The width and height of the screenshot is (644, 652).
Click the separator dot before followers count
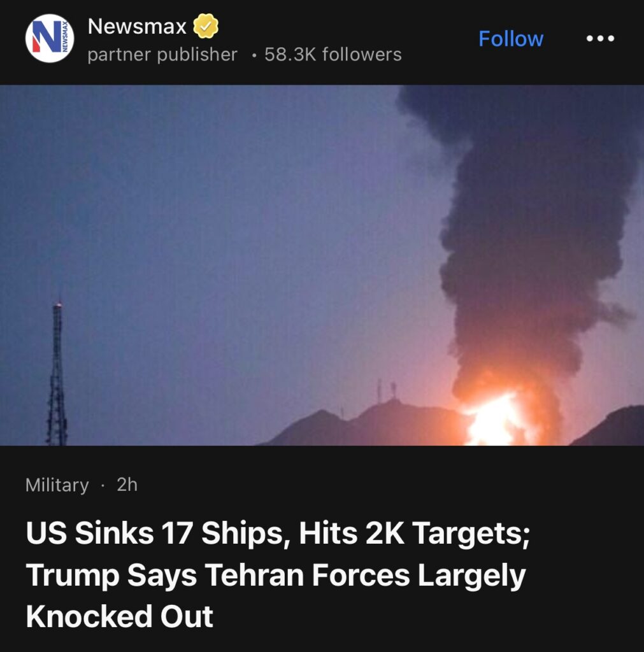coord(254,55)
